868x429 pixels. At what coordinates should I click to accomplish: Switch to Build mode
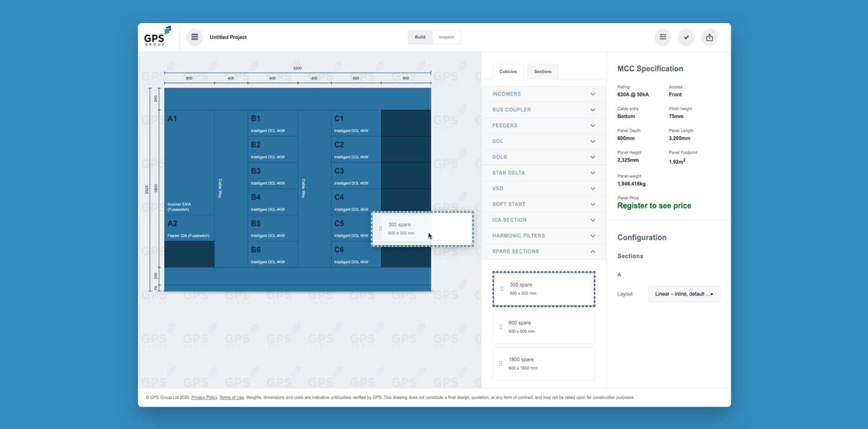420,37
